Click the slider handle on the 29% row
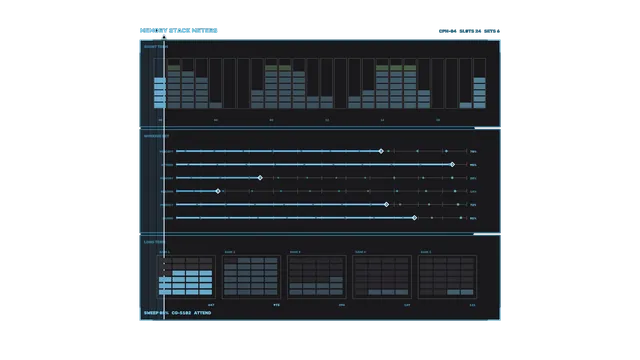Image resolution: width=640 pixels, height=360 pixels. [260, 178]
